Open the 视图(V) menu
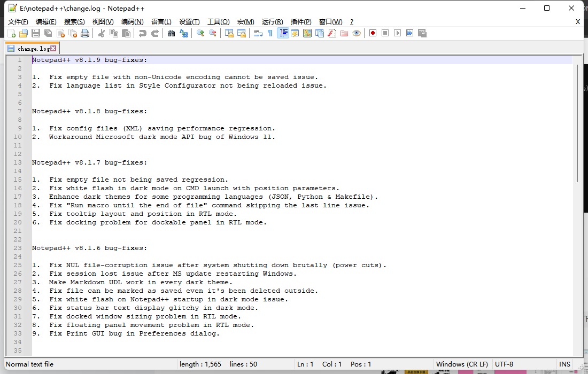 (103, 22)
